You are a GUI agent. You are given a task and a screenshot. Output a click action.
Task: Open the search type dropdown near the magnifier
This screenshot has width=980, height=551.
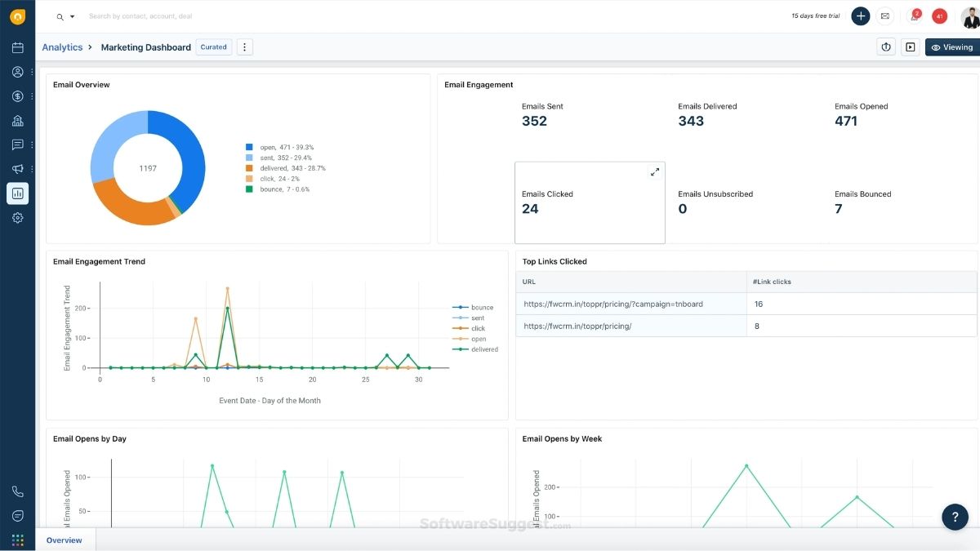pyautogui.click(x=70, y=16)
